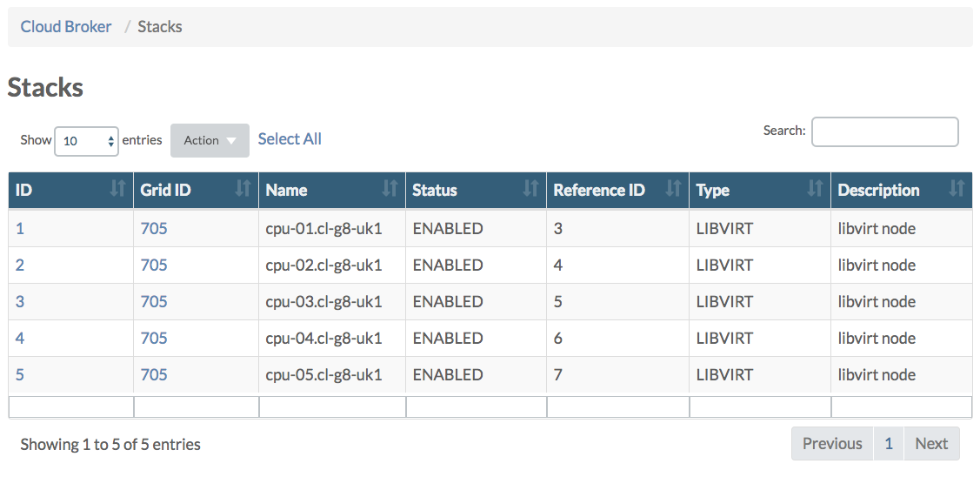This screenshot has width=980, height=477.
Task: Open the Action dropdown menu
Action: click(x=210, y=140)
